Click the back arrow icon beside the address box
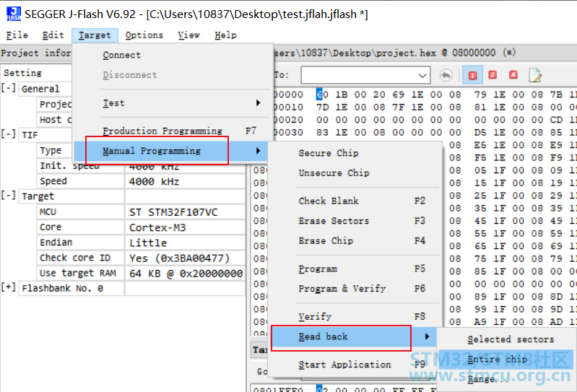The width and height of the screenshot is (577, 392). point(446,75)
